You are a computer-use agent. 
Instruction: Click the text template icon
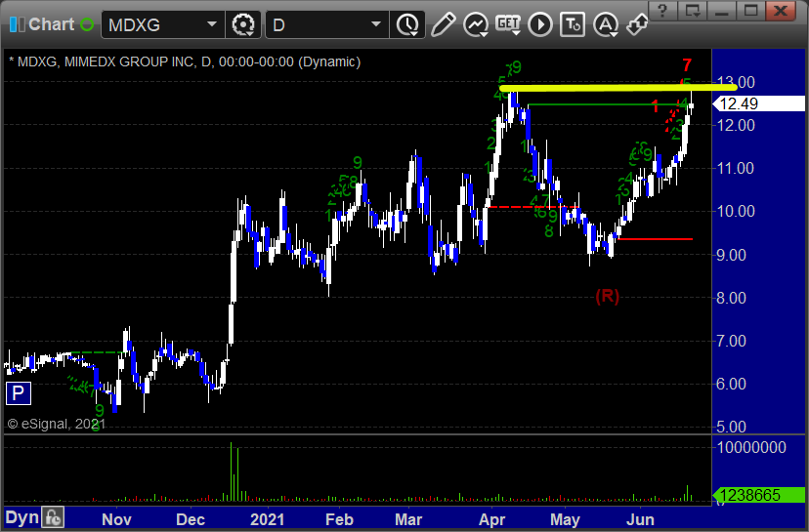573,24
